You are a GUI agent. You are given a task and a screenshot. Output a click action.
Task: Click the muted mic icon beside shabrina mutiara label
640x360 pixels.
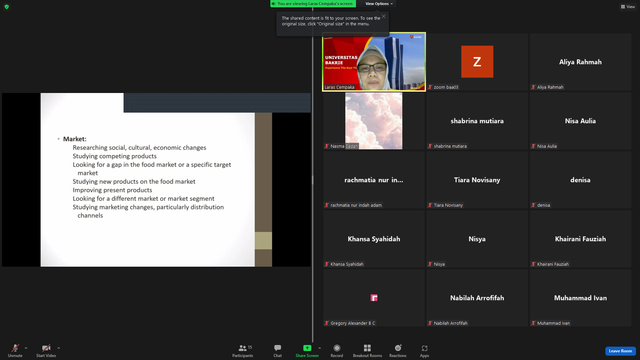[x=430, y=146]
